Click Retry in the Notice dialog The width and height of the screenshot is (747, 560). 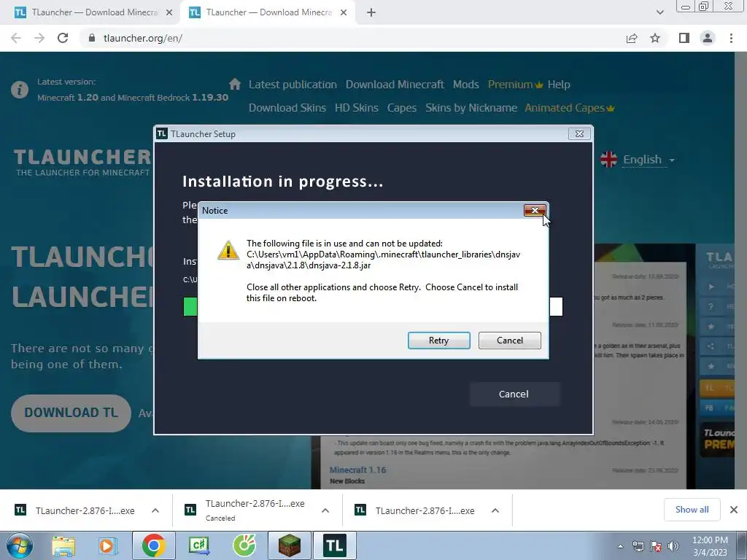pyautogui.click(x=438, y=341)
